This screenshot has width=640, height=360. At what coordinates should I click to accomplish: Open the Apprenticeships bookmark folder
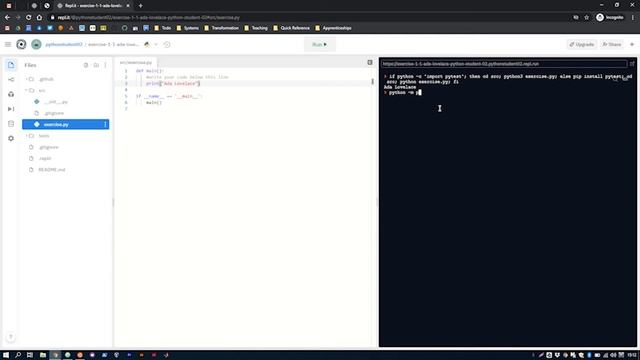[333, 28]
